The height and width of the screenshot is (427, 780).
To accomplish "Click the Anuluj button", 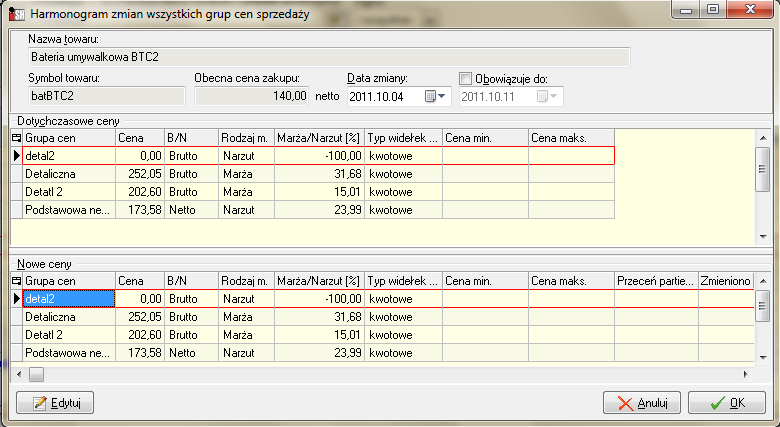I will pyautogui.click(x=642, y=402).
